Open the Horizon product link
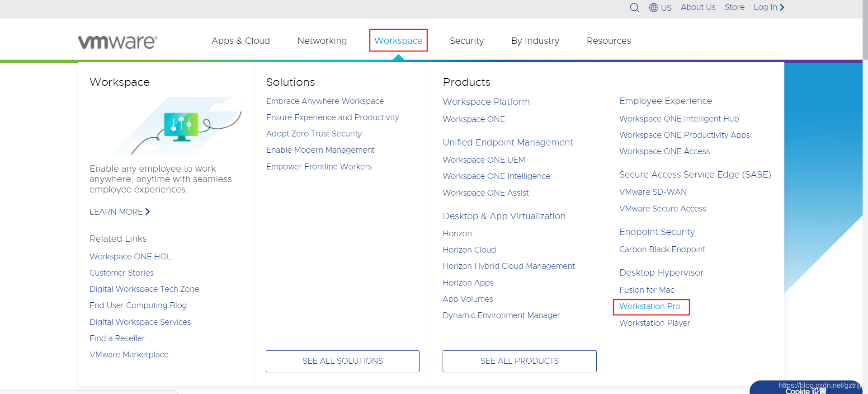This screenshot has height=394, width=868. click(457, 233)
